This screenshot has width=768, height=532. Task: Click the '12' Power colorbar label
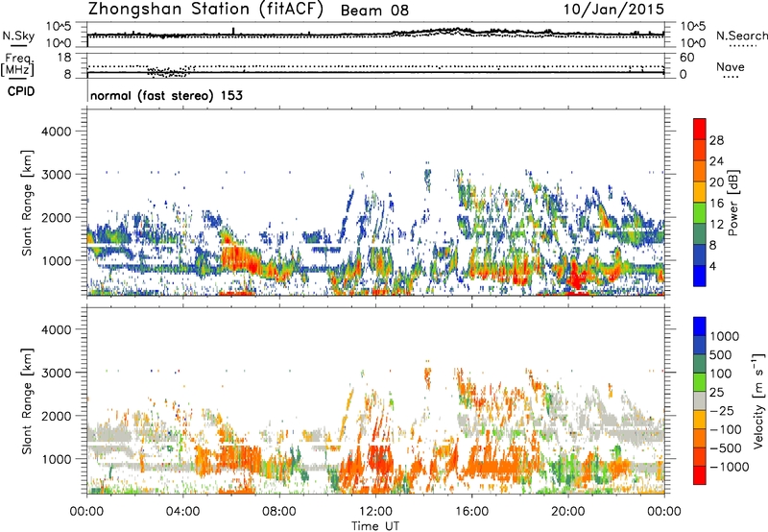pyautogui.click(x=716, y=225)
